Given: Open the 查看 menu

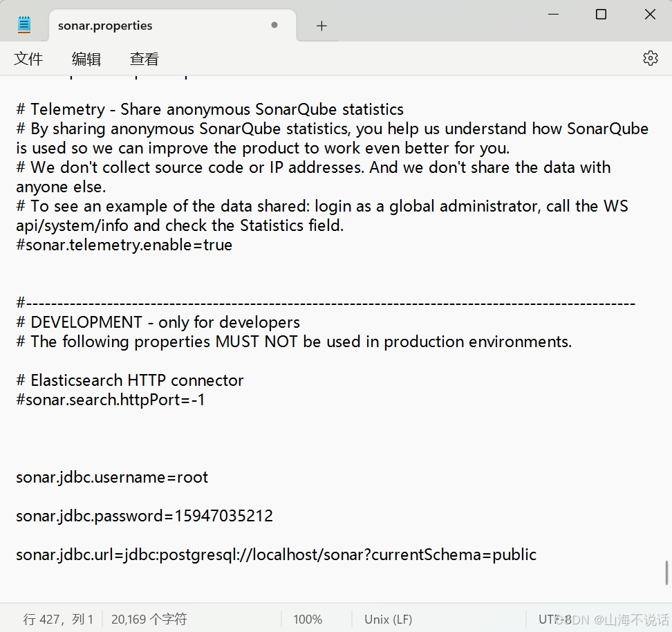Looking at the screenshot, I should tap(144, 59).
